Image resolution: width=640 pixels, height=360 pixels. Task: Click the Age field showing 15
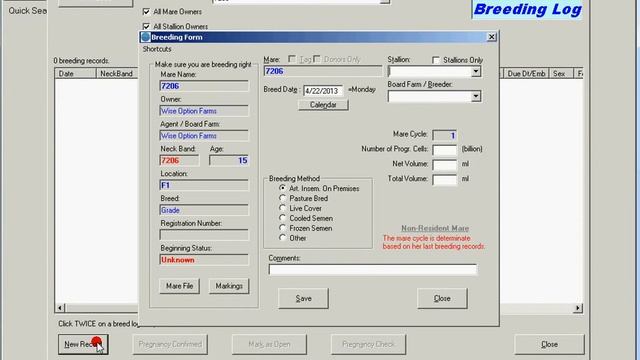229,160
